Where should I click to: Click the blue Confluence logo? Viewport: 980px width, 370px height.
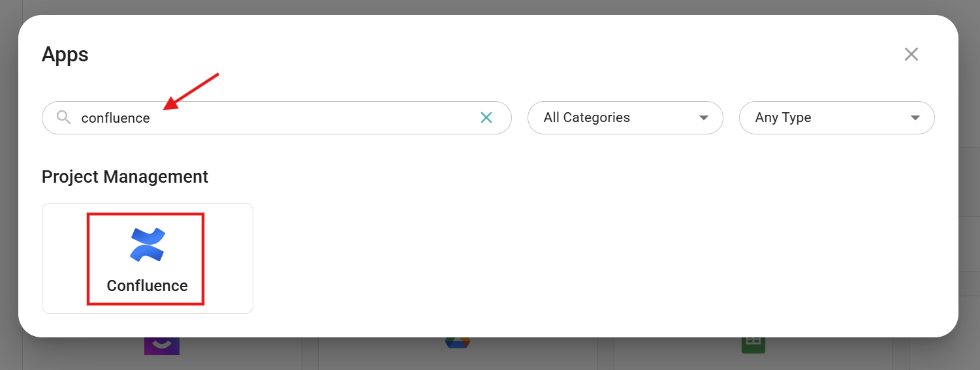pyautogui.click(x=148, y=245)
